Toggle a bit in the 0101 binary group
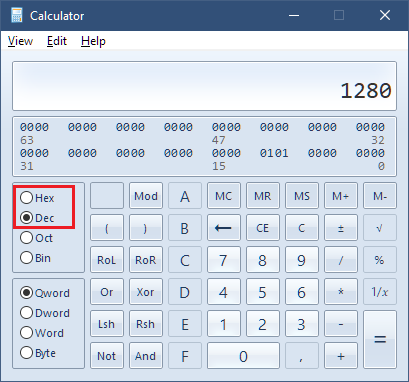409x382 pixels. coord(274,153)
